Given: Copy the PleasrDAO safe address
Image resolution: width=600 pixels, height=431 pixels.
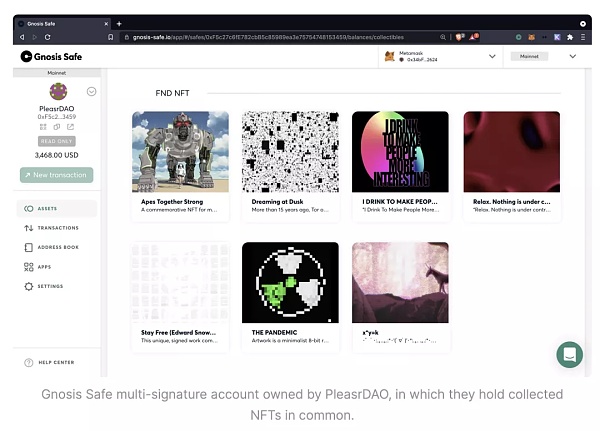Looking at the screenshot, I should [57, 127].
